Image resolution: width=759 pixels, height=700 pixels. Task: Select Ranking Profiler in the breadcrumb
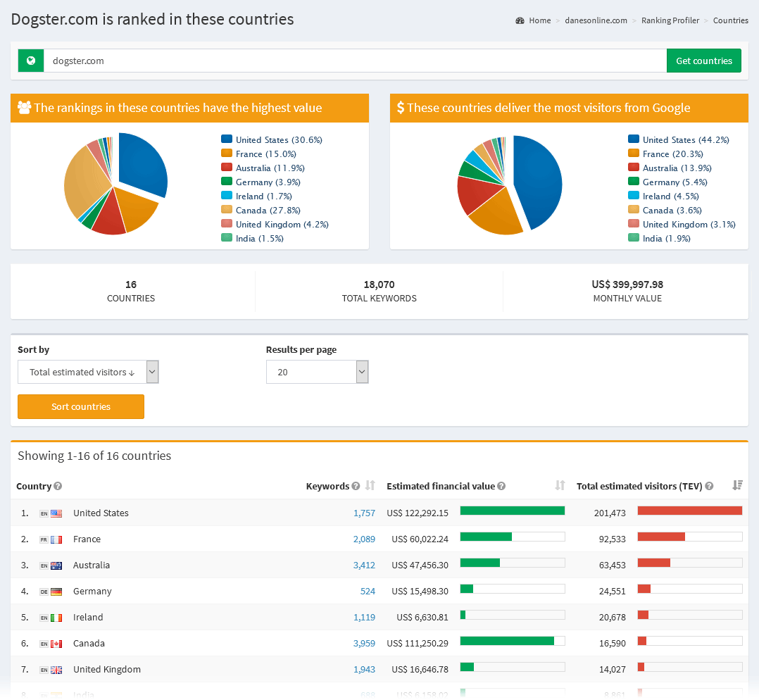(x=670, y=20)
